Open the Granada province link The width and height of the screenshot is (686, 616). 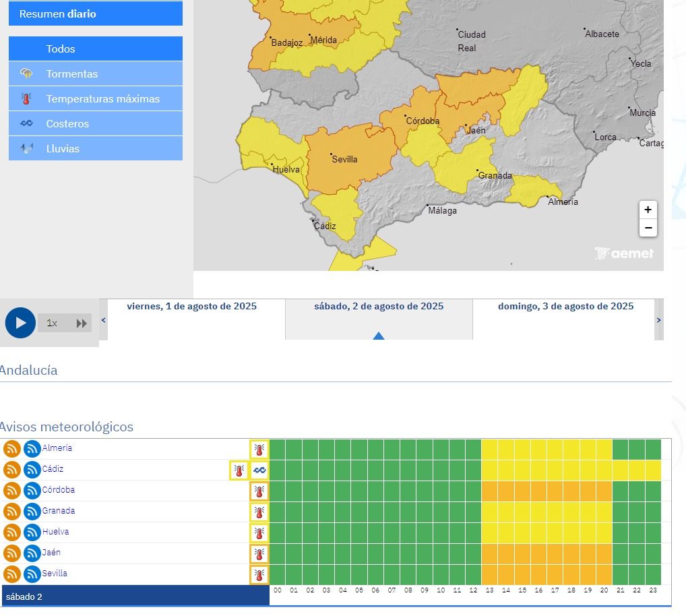tap(59, 511)
